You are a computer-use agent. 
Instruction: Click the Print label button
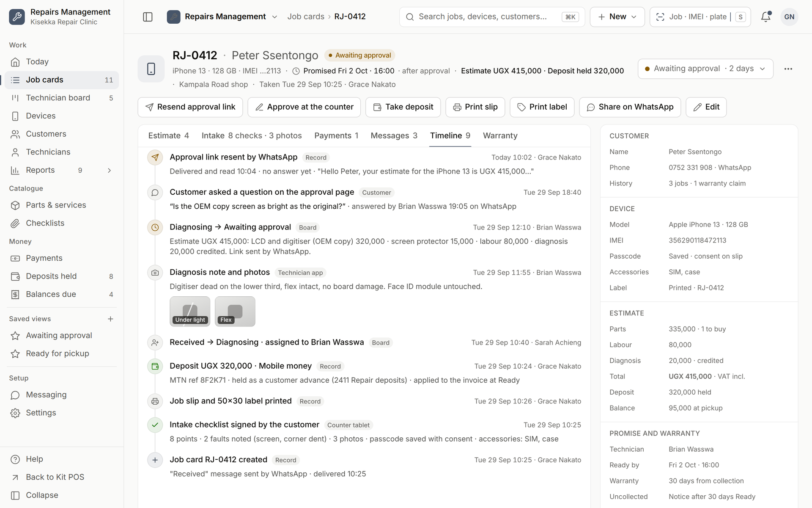[x=542, y=107]
